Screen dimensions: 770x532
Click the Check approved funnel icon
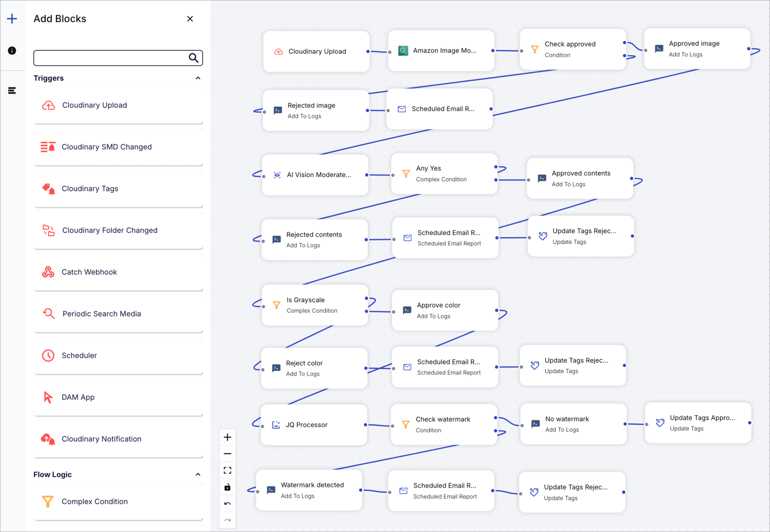point(535,49)
